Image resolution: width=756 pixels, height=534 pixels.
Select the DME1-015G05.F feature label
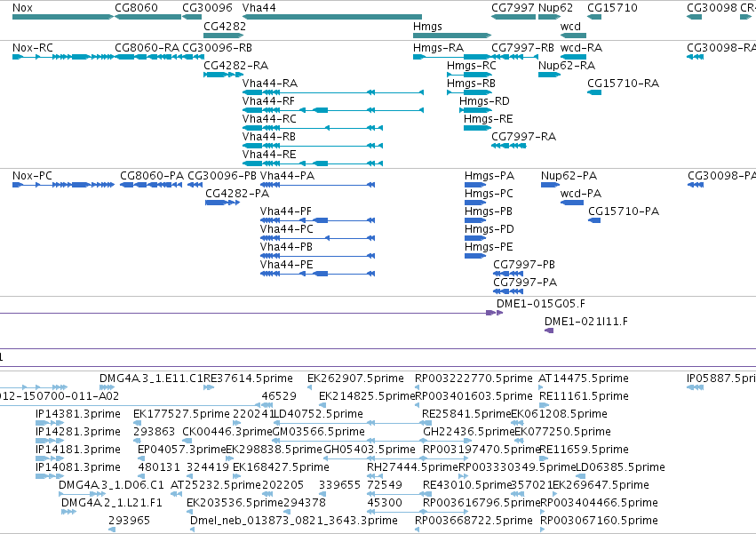[x=541, y=305]
